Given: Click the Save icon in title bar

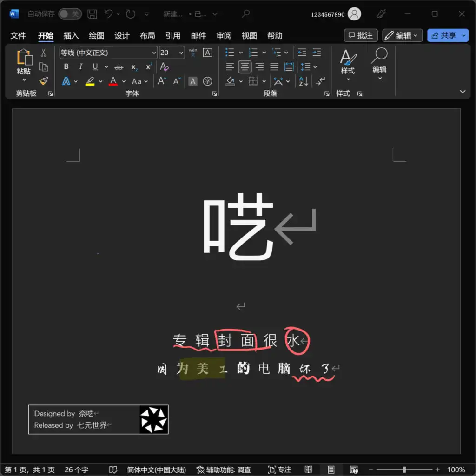Looking at the screenshot, I should pos(92,14).
